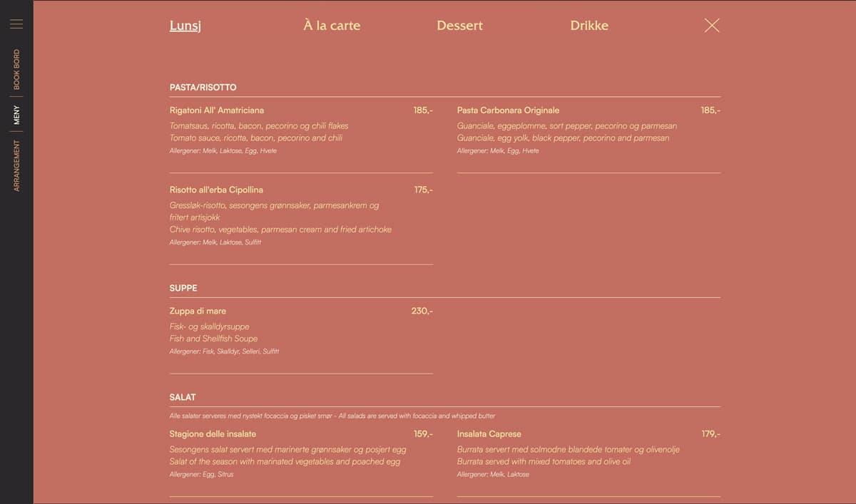The image size is (856, 504).
Task: Click the Book Bord sidebar link
Action: click(16, 69)
